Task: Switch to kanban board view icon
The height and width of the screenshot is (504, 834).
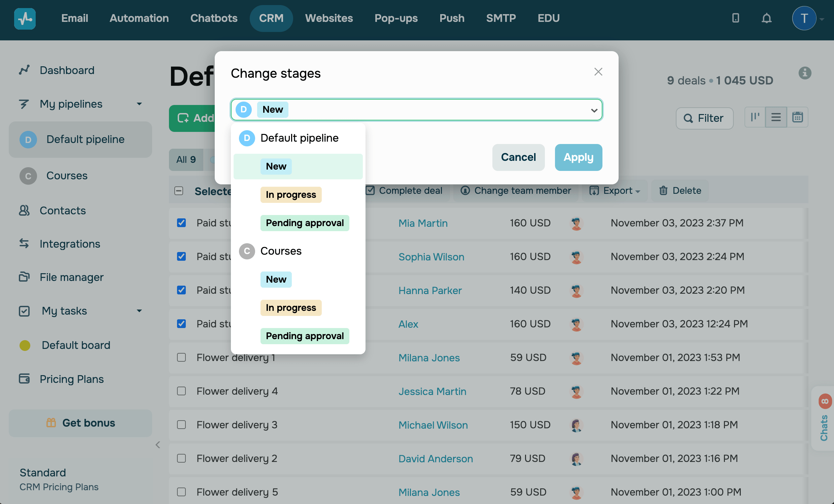Action: [x=755, y=117]
